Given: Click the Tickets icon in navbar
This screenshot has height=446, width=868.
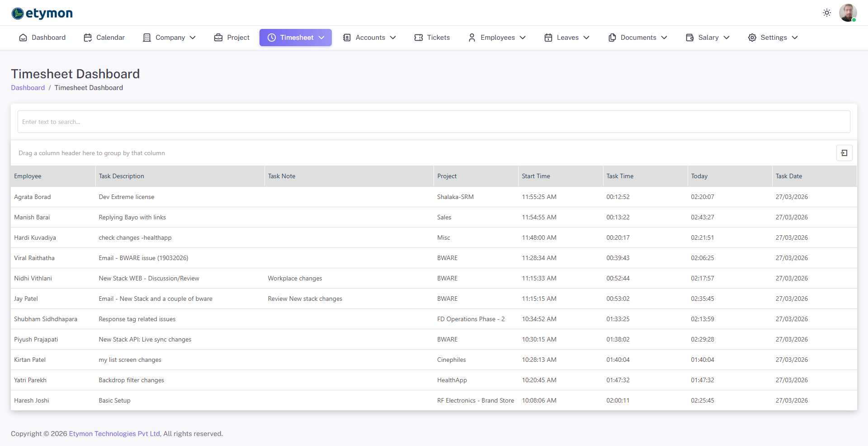Looking at the screenshot, I should (x=419, y=38).
